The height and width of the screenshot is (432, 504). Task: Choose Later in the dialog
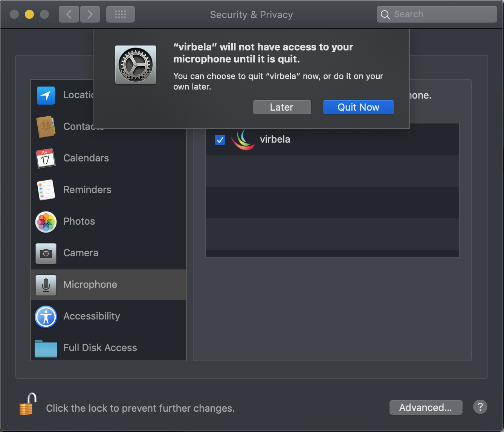pos(282,107)
